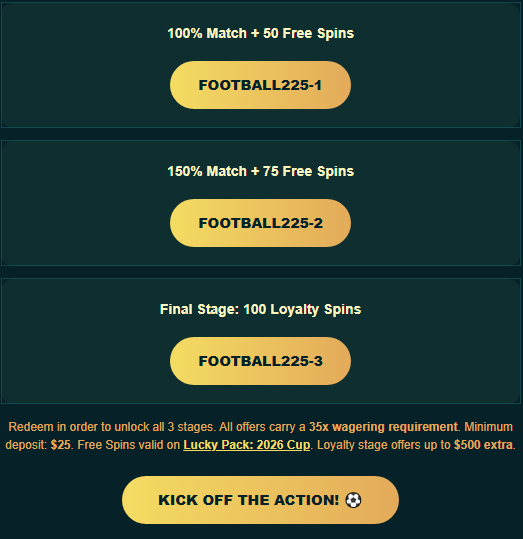523x539 pixels.
Task: Open the Lucky Pack: 2026 Cup link
Action: pos(247,445)
